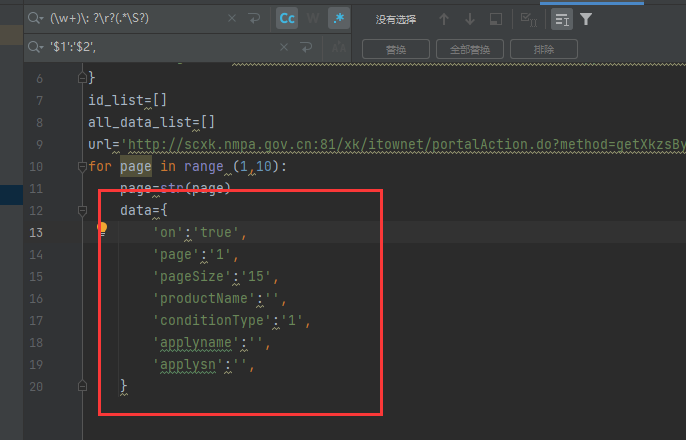Screen dimensions: 686x440
Task: Click the 没有选择 match count label
Action: click(x=396, y=19)
